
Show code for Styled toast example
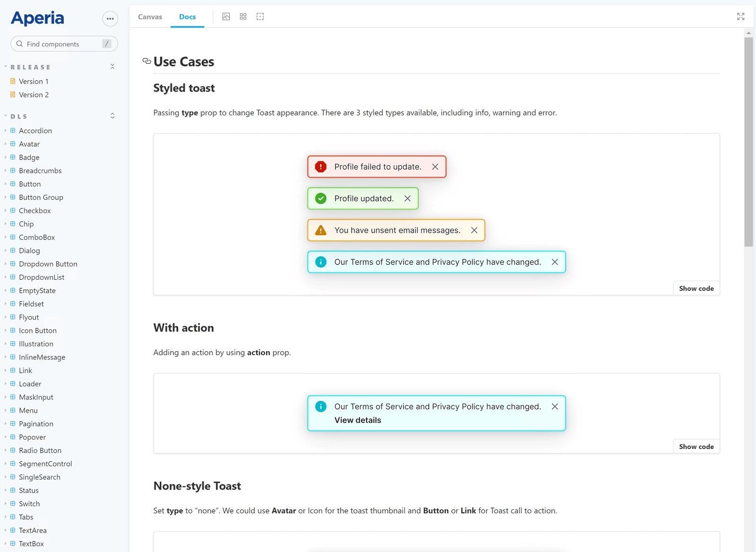(696, 288)
